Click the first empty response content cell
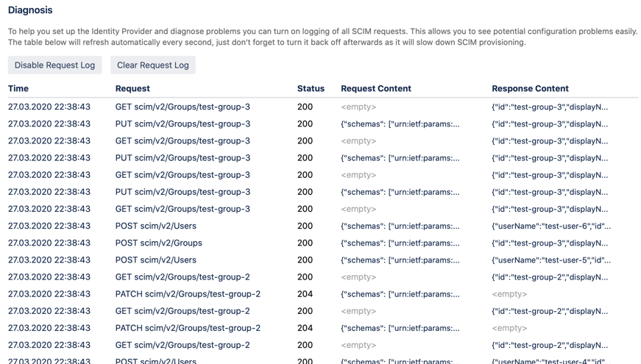Image resolution: width=641 pixels, height=364 pixels. coord(509,293)
